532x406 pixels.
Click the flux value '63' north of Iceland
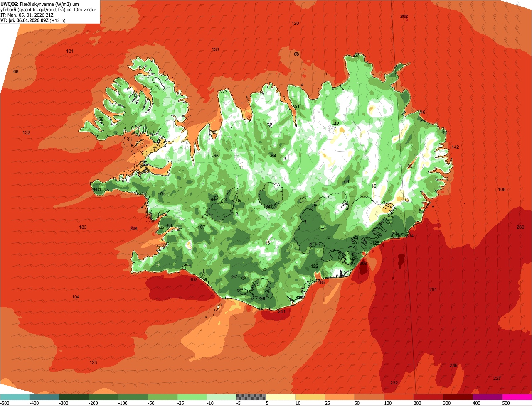pos(296,54)
